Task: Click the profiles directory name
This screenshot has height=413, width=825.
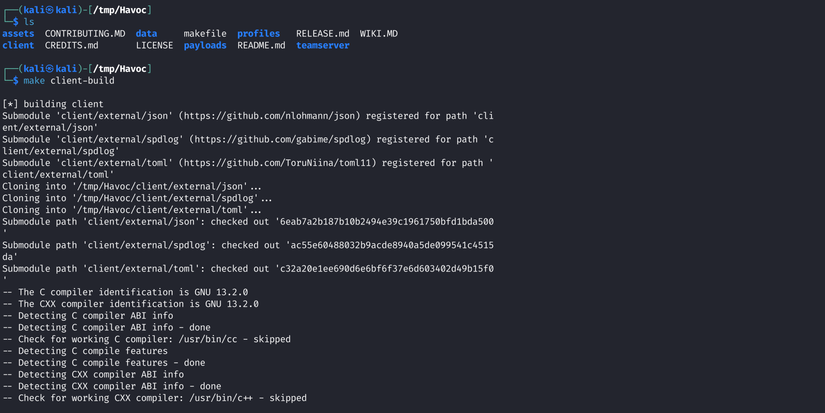Action: (258, 33)
